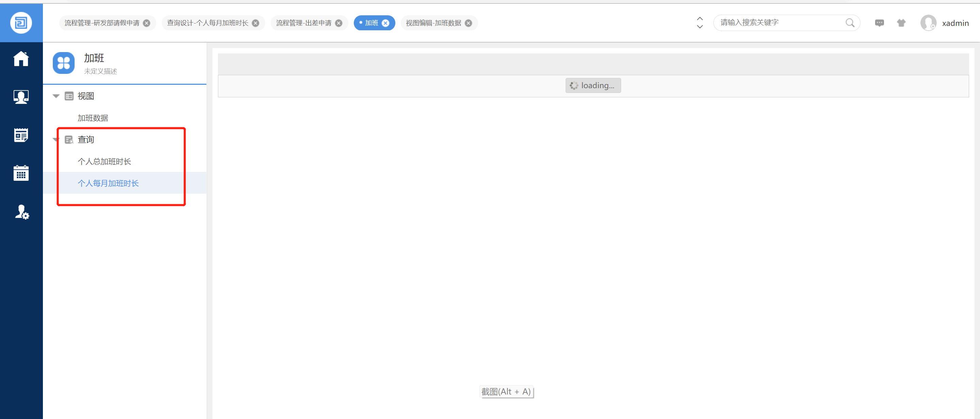
Task: Collapse the 查询 tree section
Action: pyautogui.click(x=56, y=140)
